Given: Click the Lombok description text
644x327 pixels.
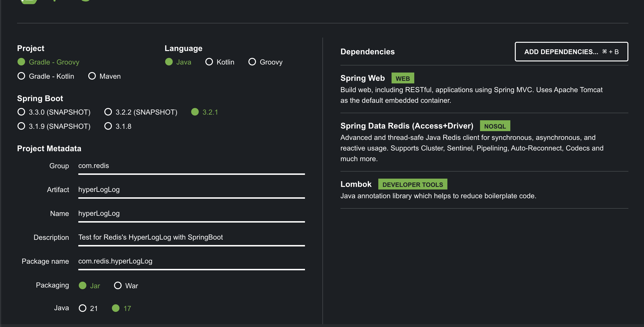Looking at the screenshot, I should pyautogui.click(x=438, y=196).
